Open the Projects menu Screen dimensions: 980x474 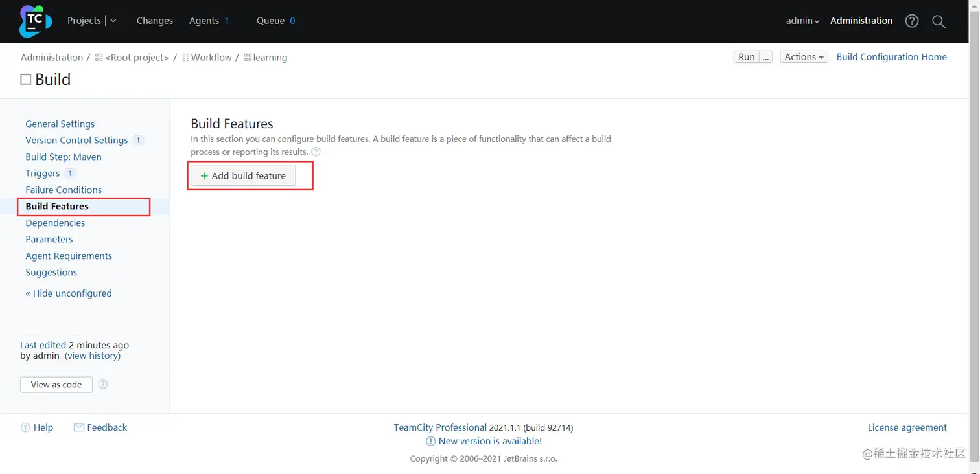84,21
